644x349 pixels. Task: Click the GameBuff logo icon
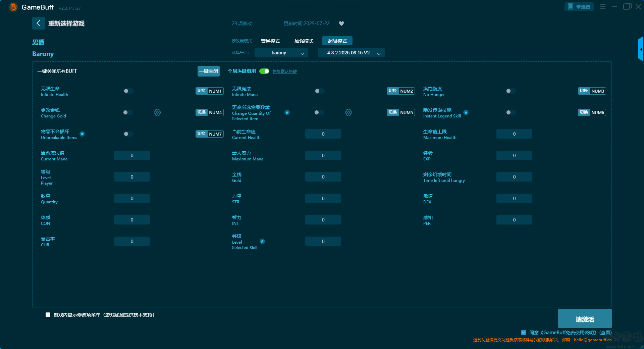13,7
